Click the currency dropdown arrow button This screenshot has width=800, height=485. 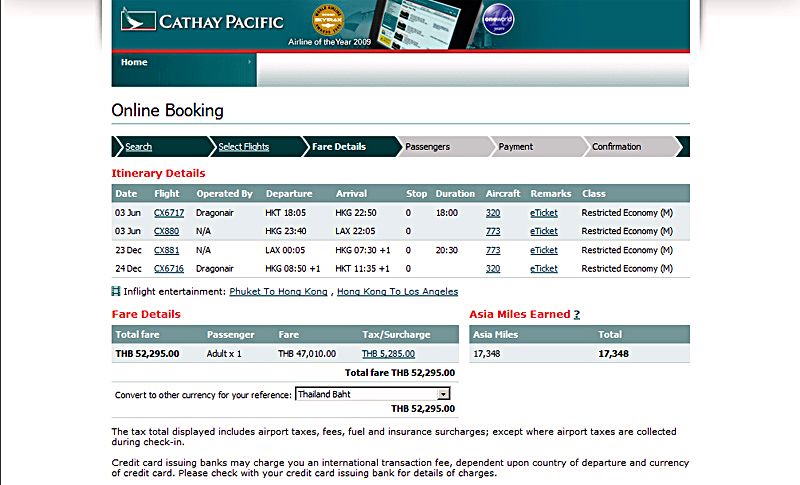[x=443, y=394]
